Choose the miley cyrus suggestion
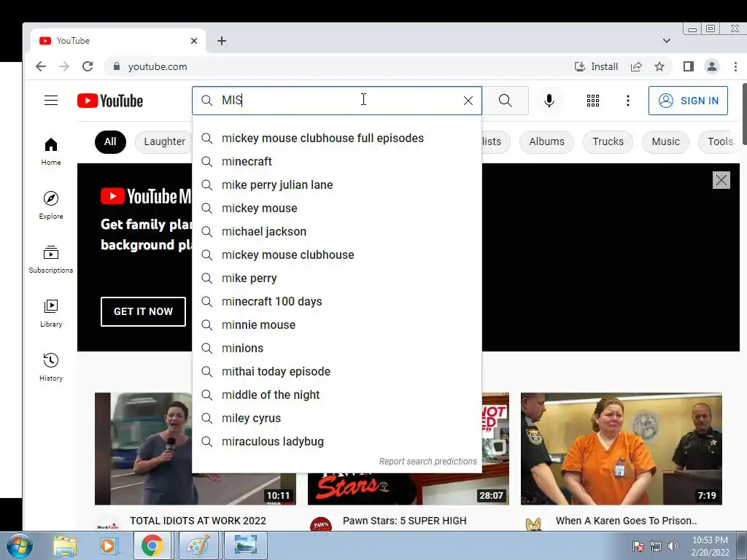The height and width of the screenshot is (560, 747). (x=337, y=418)
